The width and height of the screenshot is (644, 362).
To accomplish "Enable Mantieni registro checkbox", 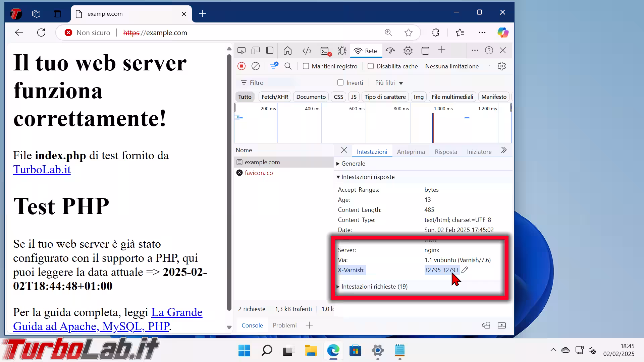I will [x=306, y=66].
